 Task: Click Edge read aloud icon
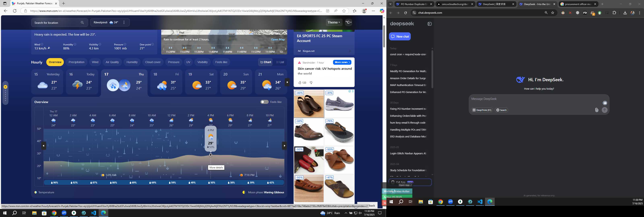336,11
